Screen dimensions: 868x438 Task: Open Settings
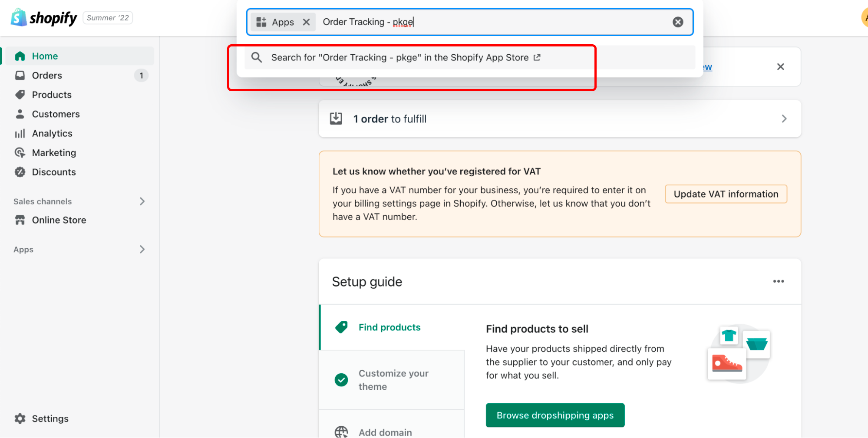point(50,418)
